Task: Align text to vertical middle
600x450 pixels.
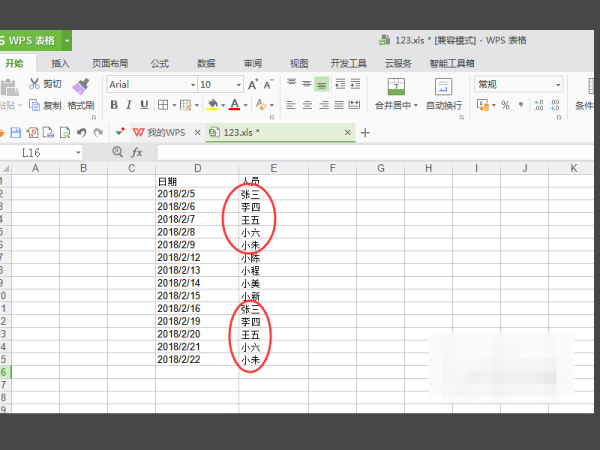Action: [x=307, y=84]
